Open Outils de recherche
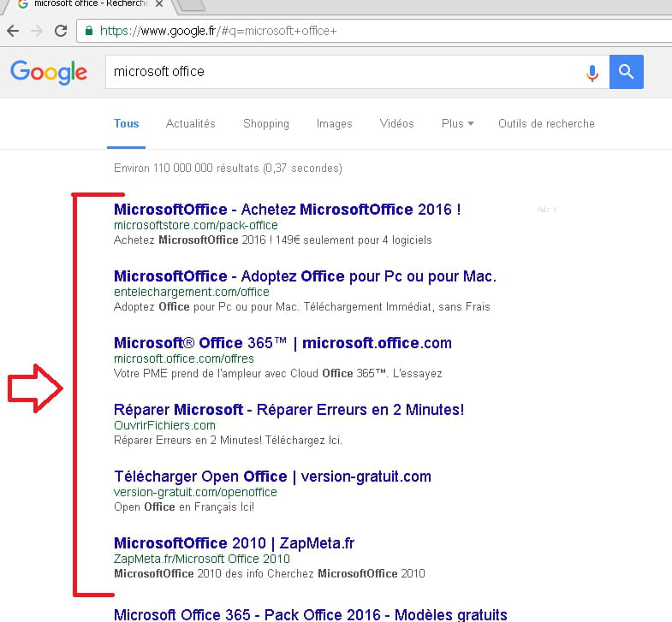The image size is (672, 622). 546,123
